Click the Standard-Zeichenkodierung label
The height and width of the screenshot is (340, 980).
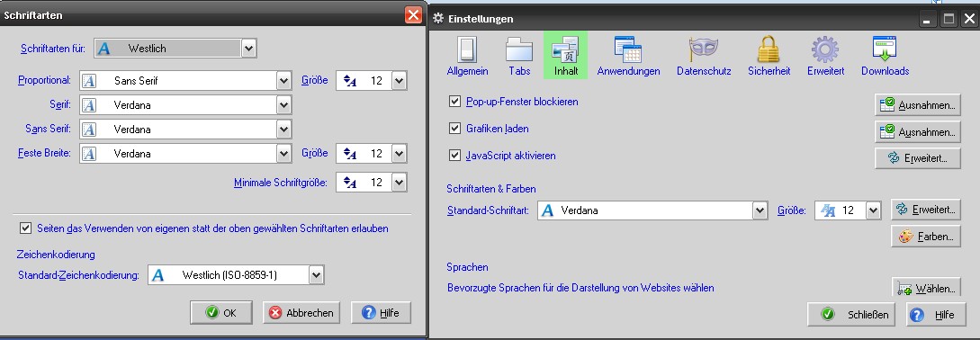(x=79, y=275)
